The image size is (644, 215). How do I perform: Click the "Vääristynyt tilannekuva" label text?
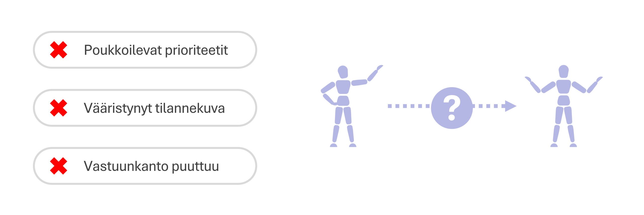click(154, 108)
